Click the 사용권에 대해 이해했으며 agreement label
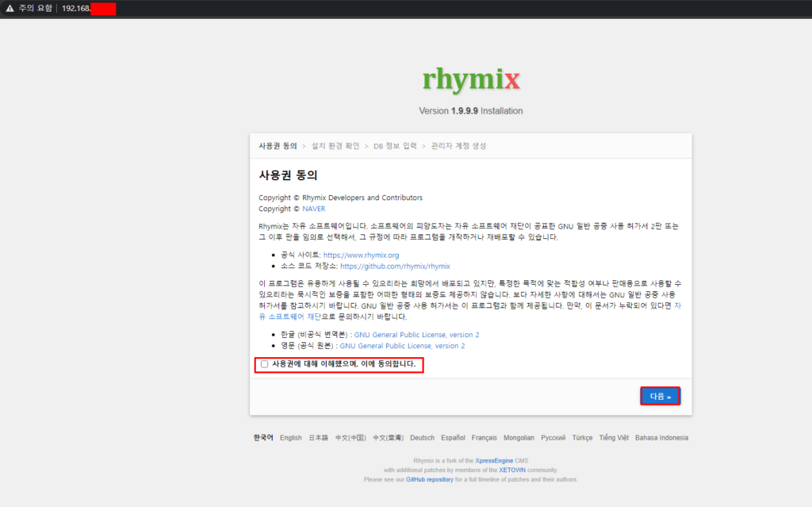The image size is (812, 507). pyautogui.click(x=344, y=364)
